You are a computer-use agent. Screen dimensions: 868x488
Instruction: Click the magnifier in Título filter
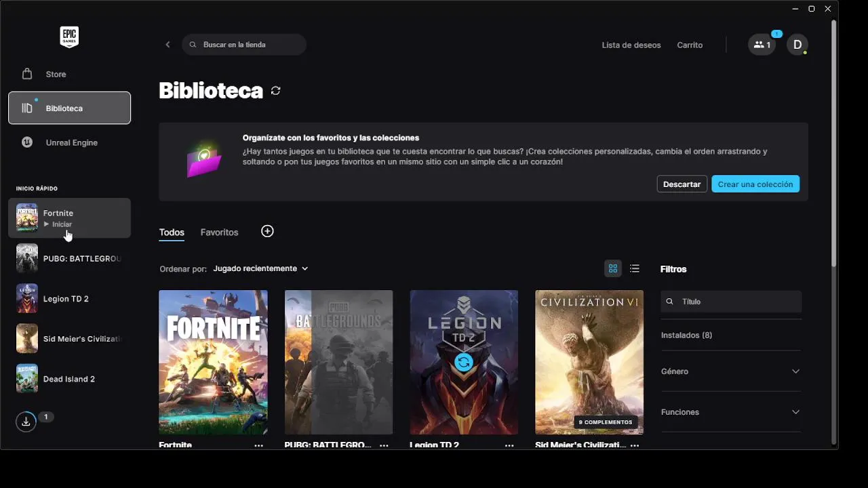670,302
